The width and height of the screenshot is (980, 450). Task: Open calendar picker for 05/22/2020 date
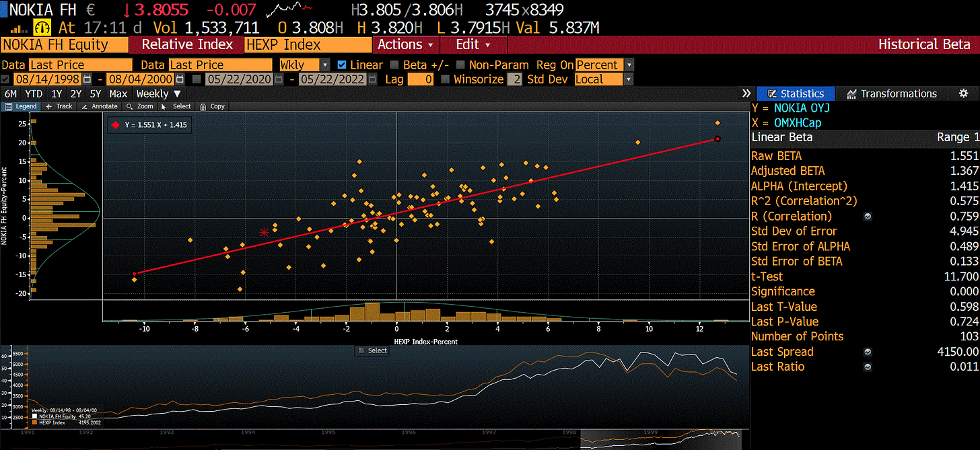coord(278,79)
